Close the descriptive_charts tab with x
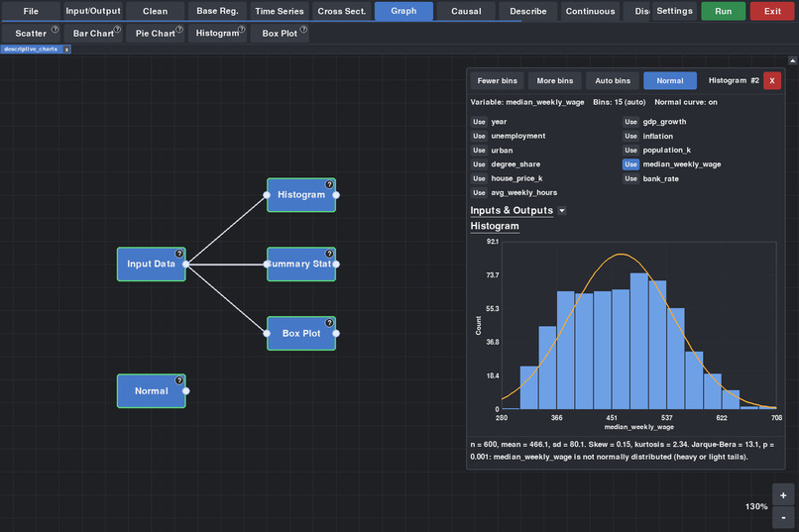The image size is (799, 532). [x=66, y=50]
